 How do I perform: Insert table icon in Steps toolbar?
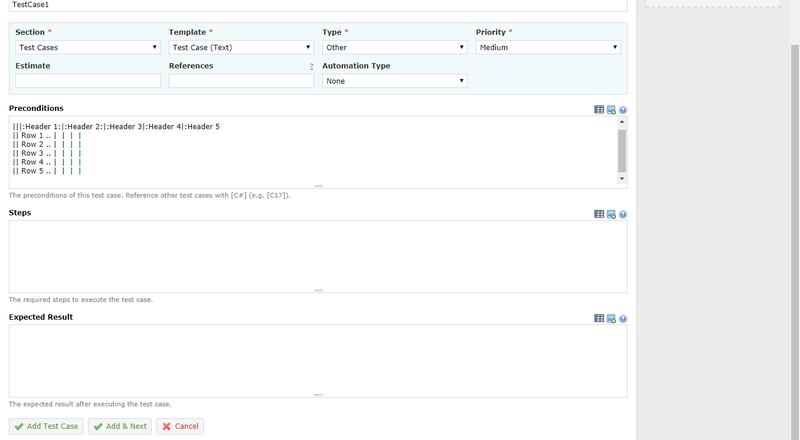[x=599, y=214]
